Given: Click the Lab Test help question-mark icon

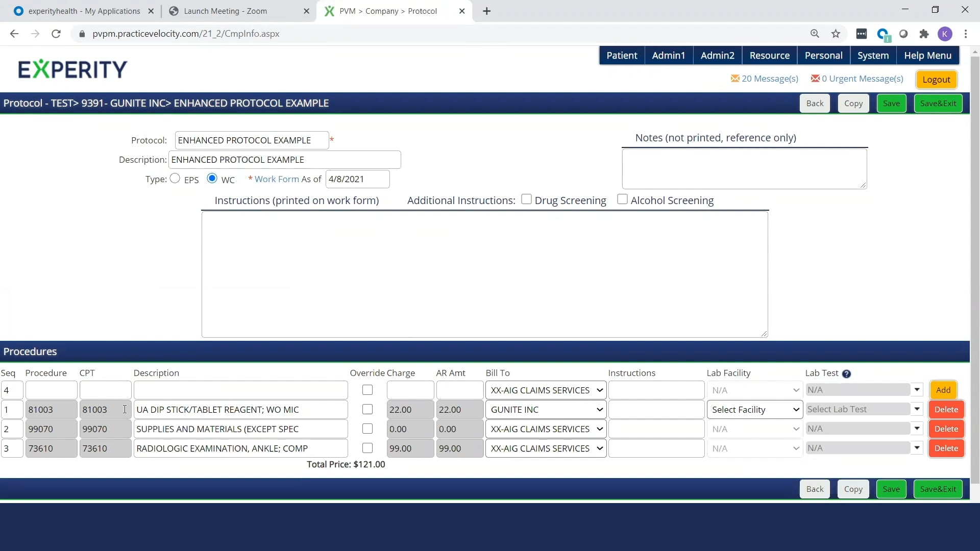Looking at the screenshot, I should (846, 374).
